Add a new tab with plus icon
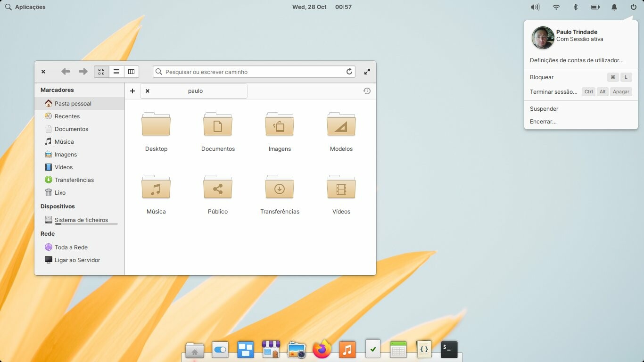 [x=132, y=91]
